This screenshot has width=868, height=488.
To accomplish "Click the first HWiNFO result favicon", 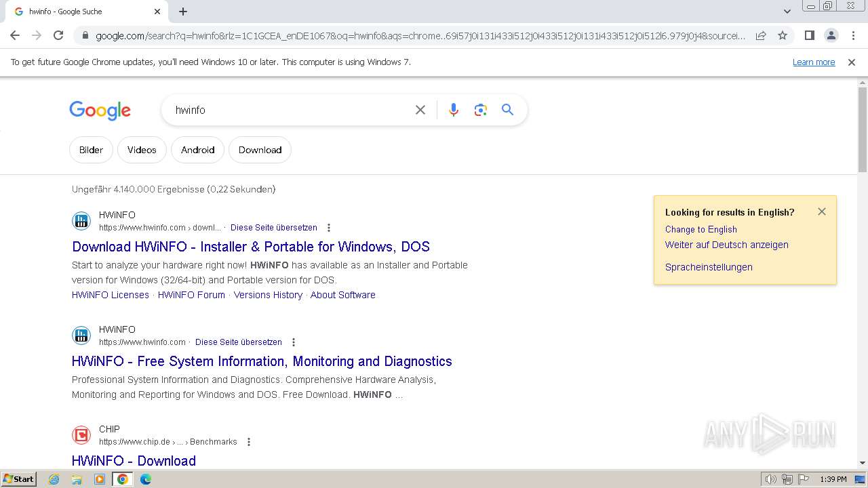I will (x=81, y=221).
